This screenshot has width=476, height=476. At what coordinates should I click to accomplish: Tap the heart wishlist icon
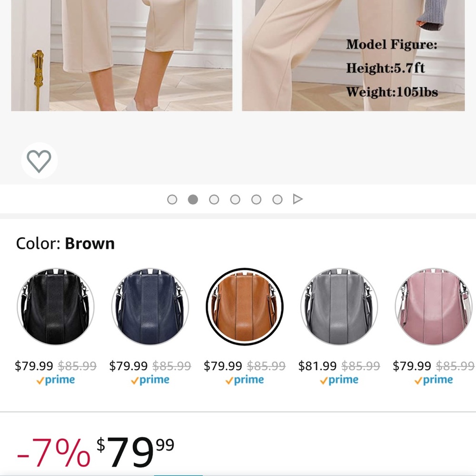point(39,161)
